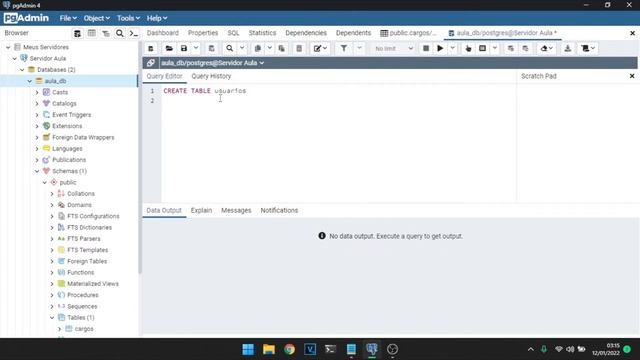Collapse the Servidor Aula tree node

[15, 58]
